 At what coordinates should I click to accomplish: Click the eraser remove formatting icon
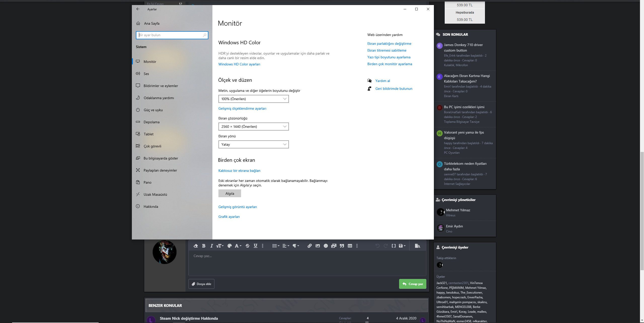pyautogui.click(x=196, y=246)
